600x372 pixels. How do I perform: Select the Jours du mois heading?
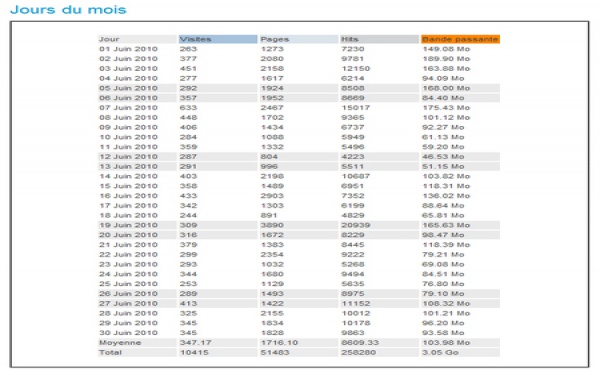(68, 9)
